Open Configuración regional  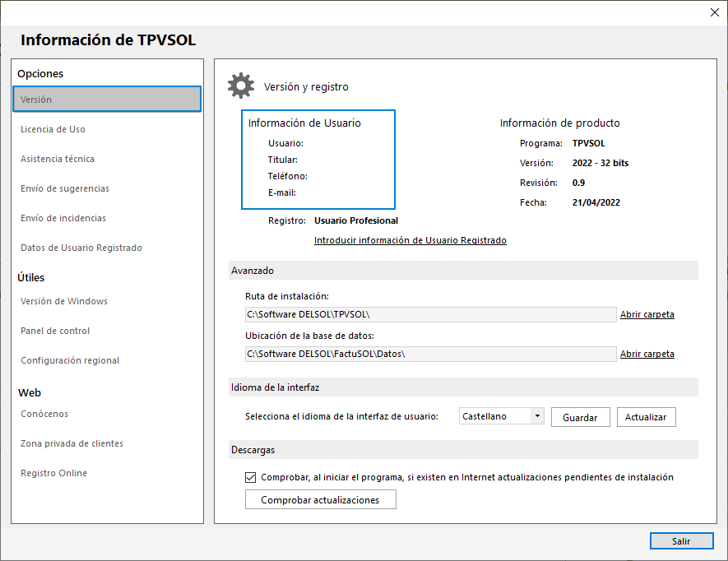click(x=70, y=361)
